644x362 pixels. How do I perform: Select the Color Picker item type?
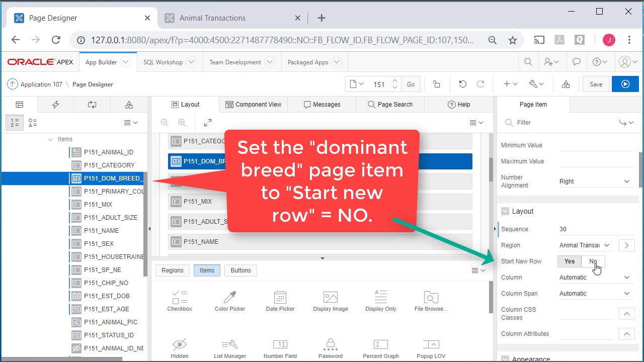pos(230,301)
